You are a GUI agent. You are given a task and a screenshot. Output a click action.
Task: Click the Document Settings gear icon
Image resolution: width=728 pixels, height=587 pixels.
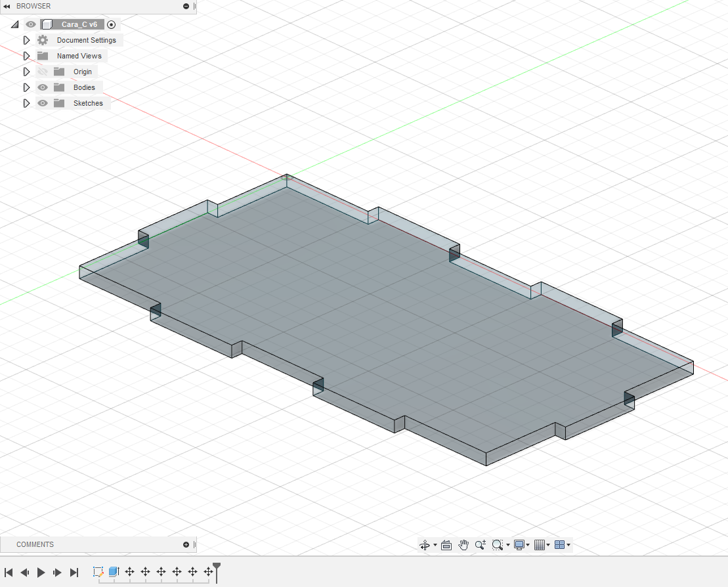[x=43, y=40]
